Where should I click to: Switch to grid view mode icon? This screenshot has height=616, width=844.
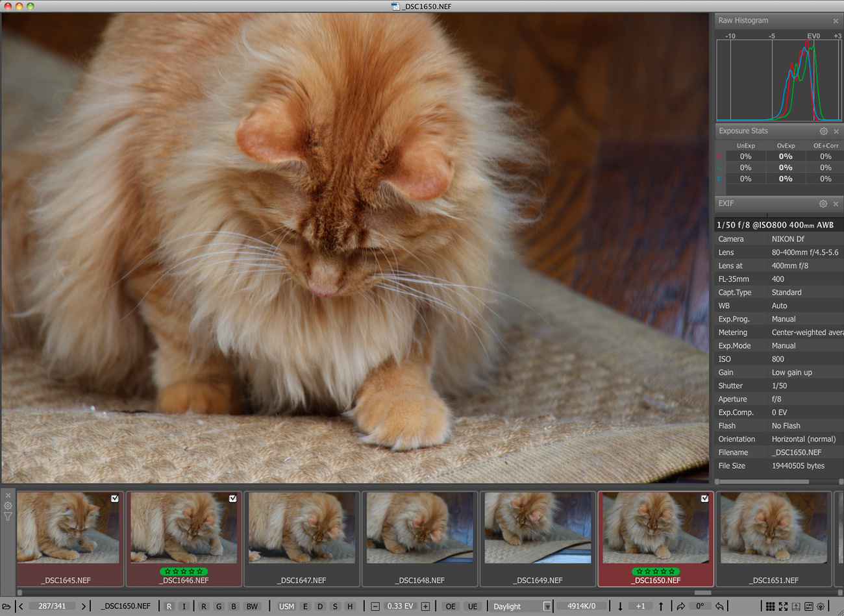click(770, 606)
